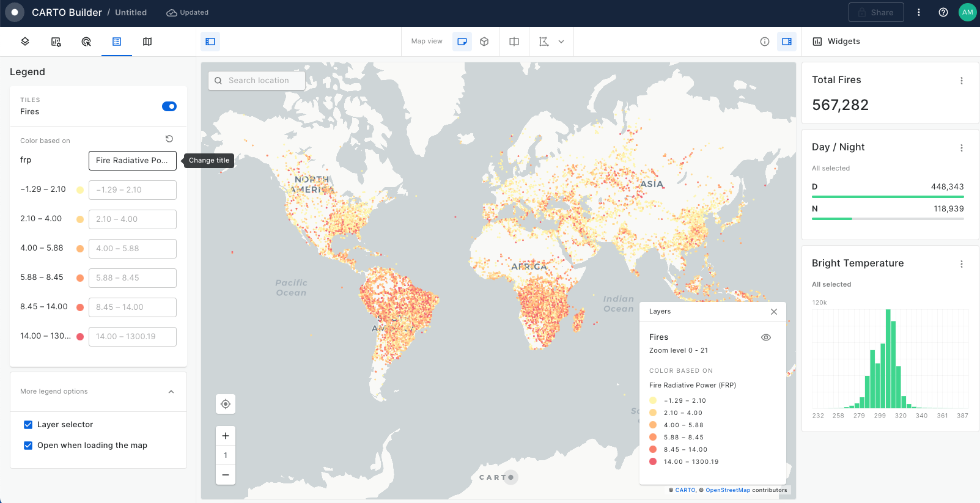Toggle the Fires legend switch off
Image resolution: width=980 pixels, height=503 pixels.
pos(169,106)
